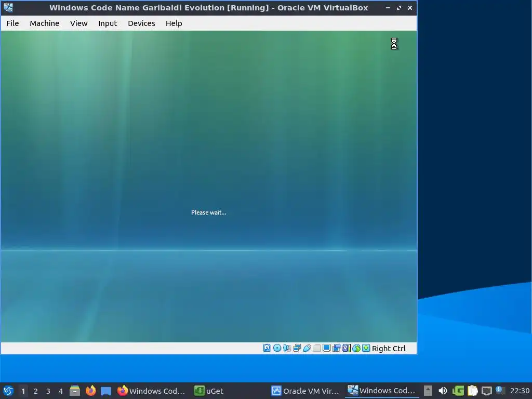Click the show desktop icon in taskbar

click(106, 391)
